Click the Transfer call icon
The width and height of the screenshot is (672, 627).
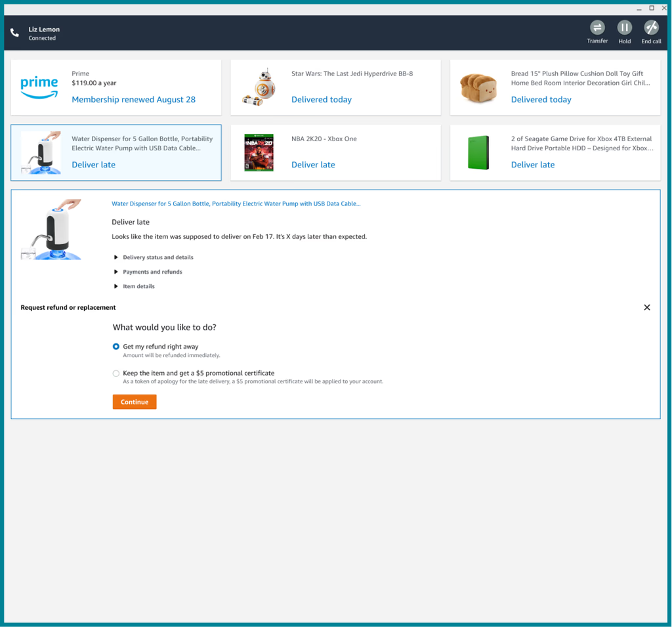pyautogui.click(x=597, y=28)
